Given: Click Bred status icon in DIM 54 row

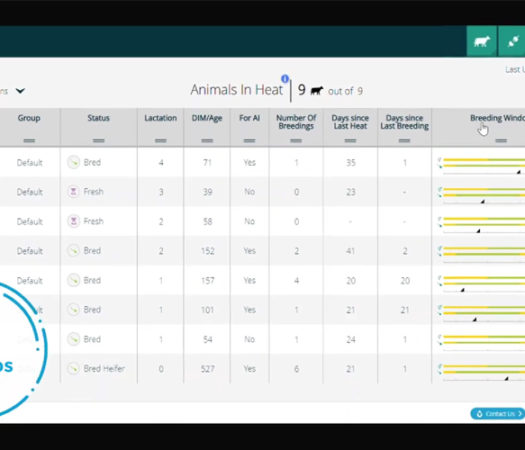Looking at the screenshot, I should (74, 339).
